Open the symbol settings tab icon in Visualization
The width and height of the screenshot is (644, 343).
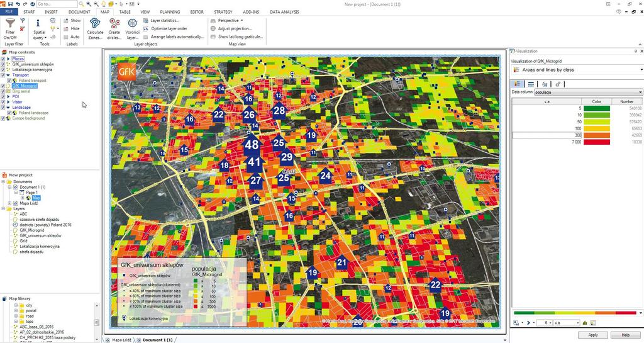(558, 84)
